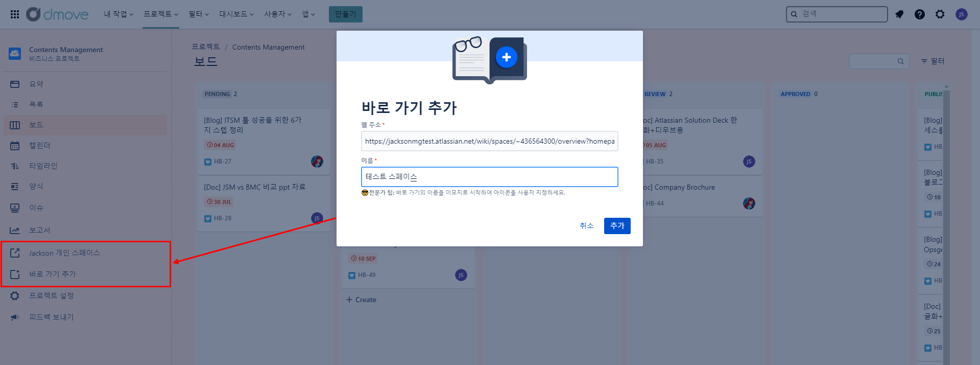Click the REVIEW column header
Image resolution: width=980 pixels, height=365 pixels.
[655, 94]
